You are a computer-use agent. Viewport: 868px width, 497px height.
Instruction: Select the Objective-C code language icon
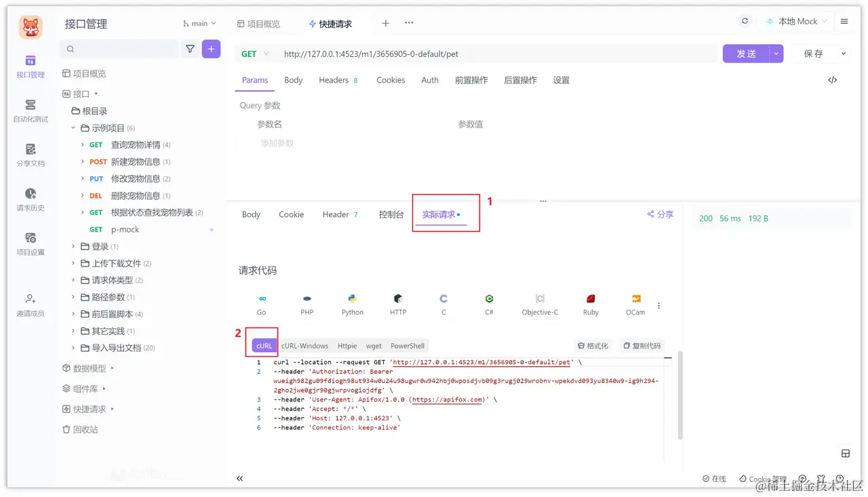(x=540, y=304)
